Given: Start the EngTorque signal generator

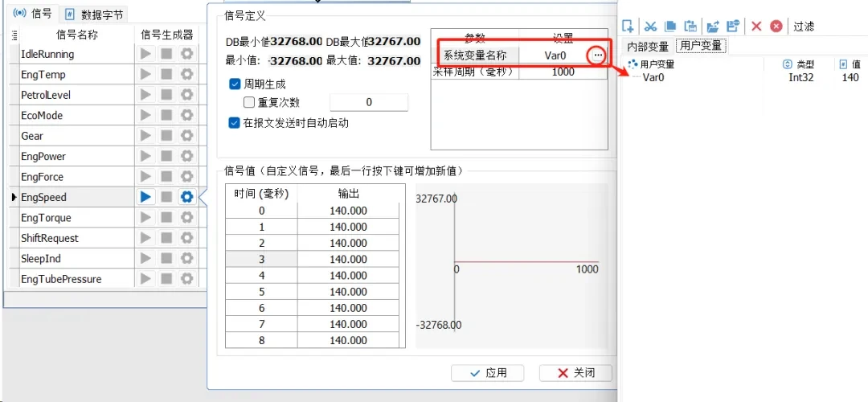Looking at the screenshot, I should pos(145,218).
